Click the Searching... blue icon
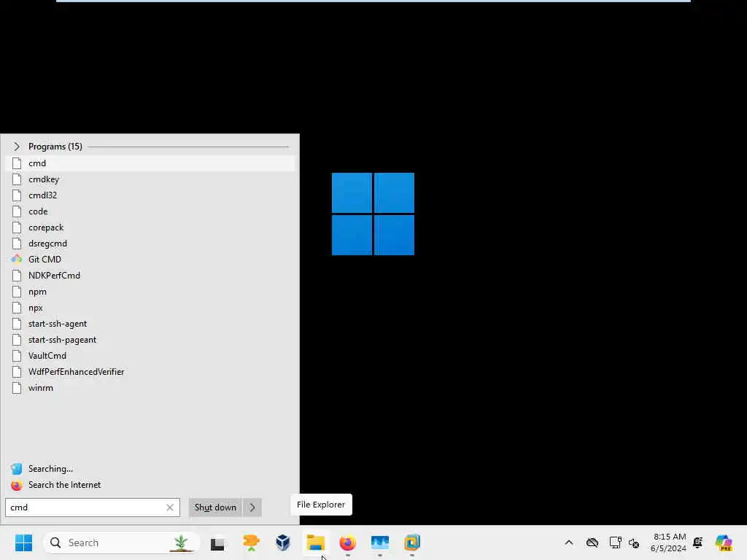 click(17, 469)
